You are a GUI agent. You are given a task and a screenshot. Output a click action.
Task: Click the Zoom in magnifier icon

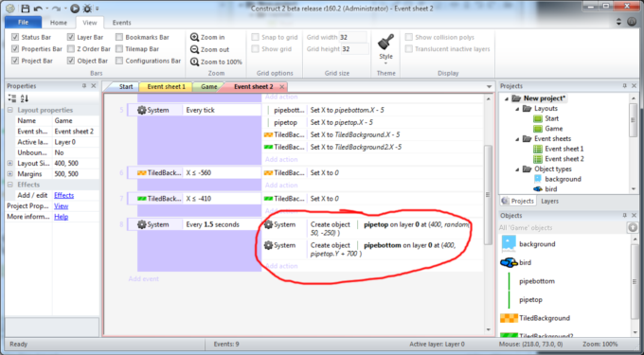(194, 37)
